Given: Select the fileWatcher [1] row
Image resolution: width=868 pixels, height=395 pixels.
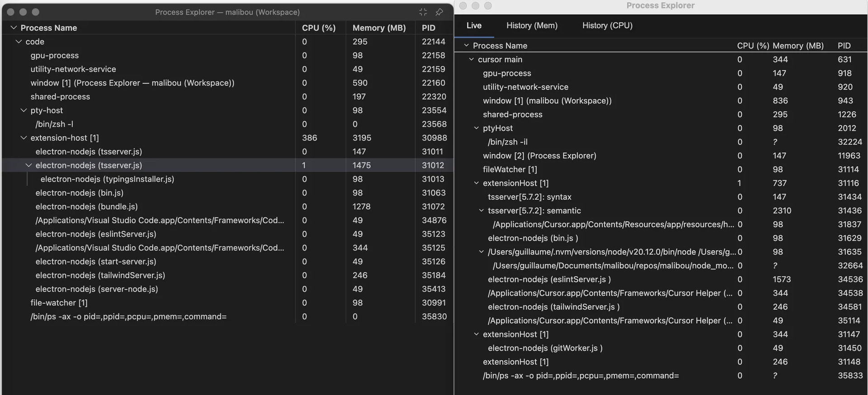Looking at the screenshot, I should point(661,170).
